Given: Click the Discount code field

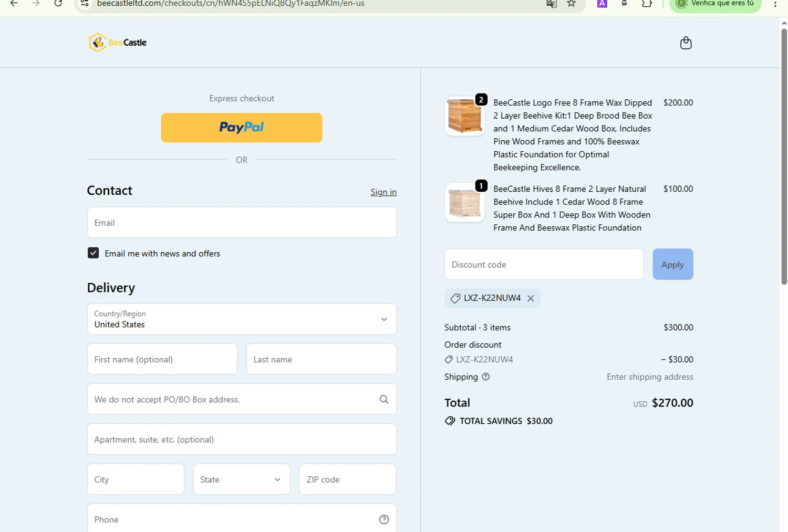Looking at the screenshot, I should [544, 264].
